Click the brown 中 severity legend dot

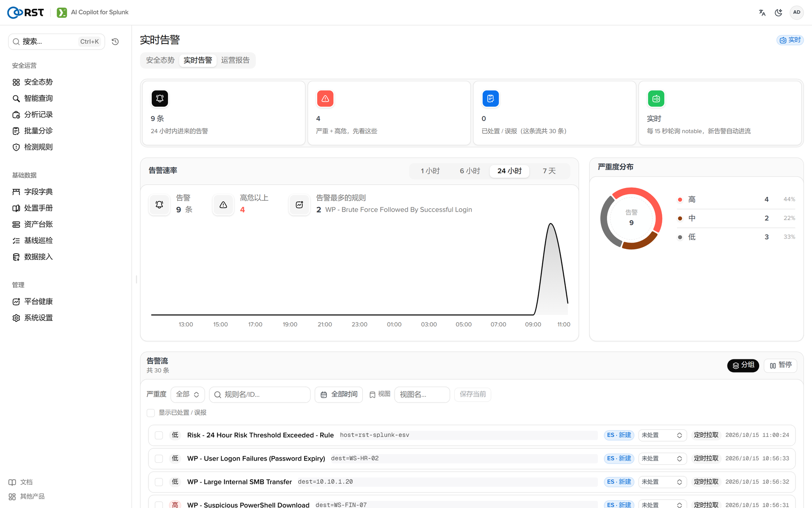(680, 218)
